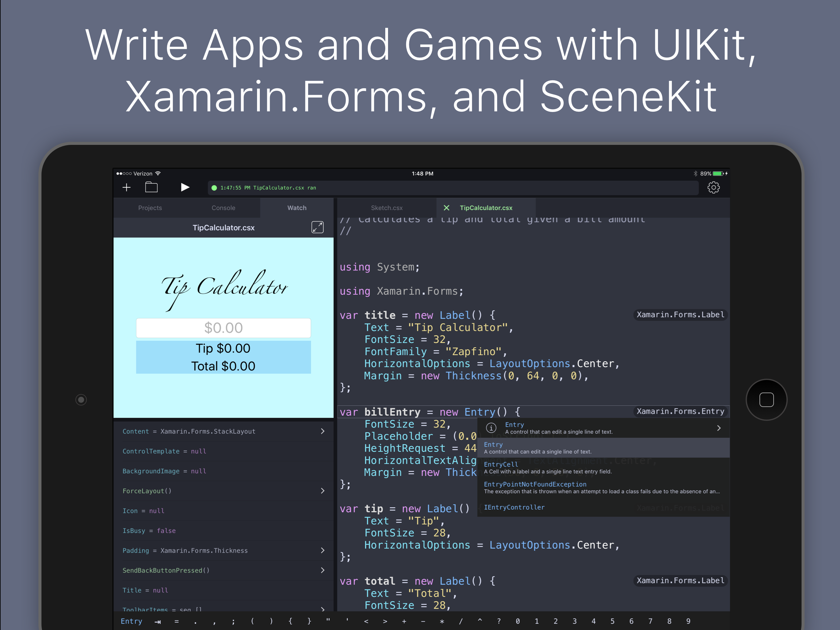Select the Title = null row
Viewport: 840px width, 630px height.
223,590
